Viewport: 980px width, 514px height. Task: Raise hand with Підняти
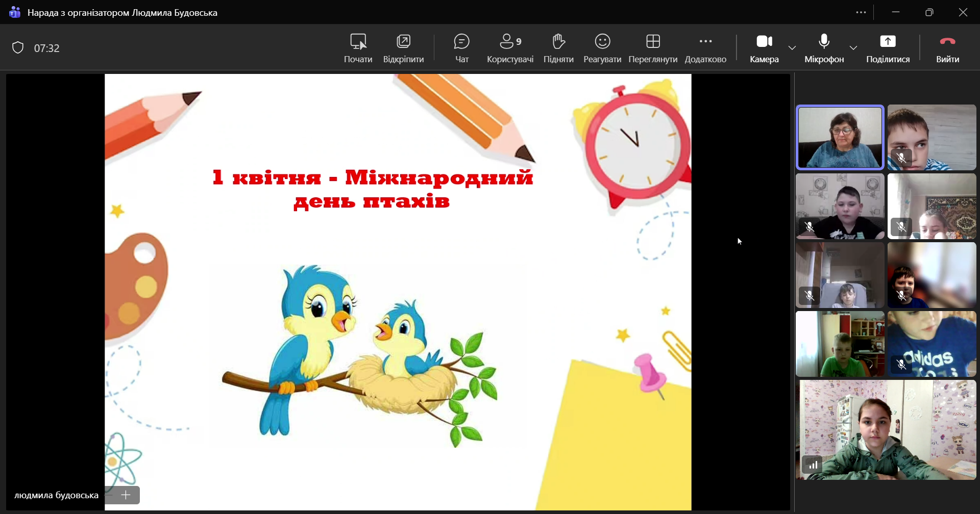coord(558,48)
